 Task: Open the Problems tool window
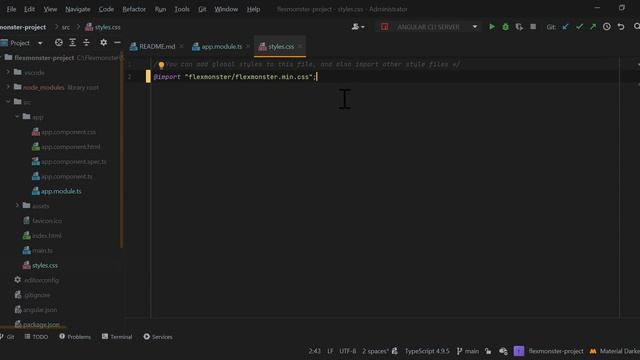(x=75, y=337)
